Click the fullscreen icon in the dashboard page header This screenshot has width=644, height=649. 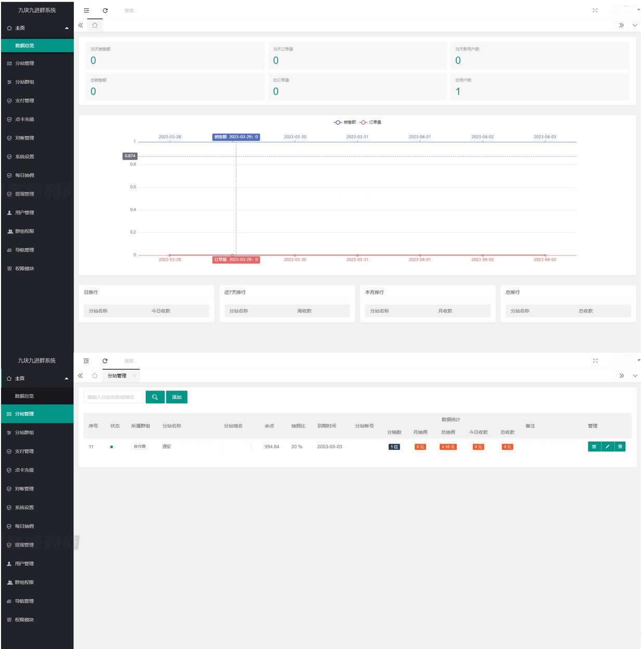coord(595,10)
